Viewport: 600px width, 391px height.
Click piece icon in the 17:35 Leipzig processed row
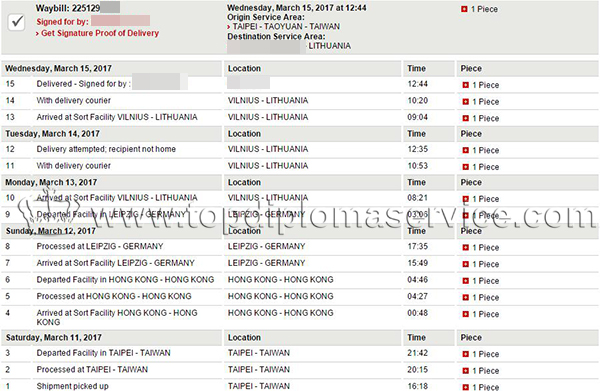tap(465, 248)
